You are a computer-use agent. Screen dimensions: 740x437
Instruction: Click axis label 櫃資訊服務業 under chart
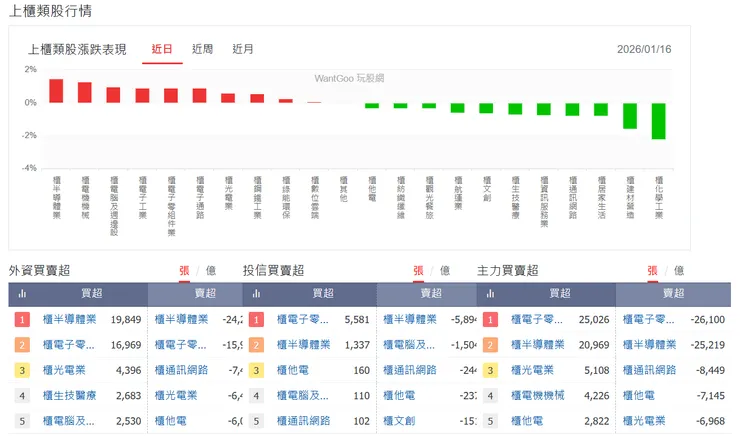coord(544,202)
